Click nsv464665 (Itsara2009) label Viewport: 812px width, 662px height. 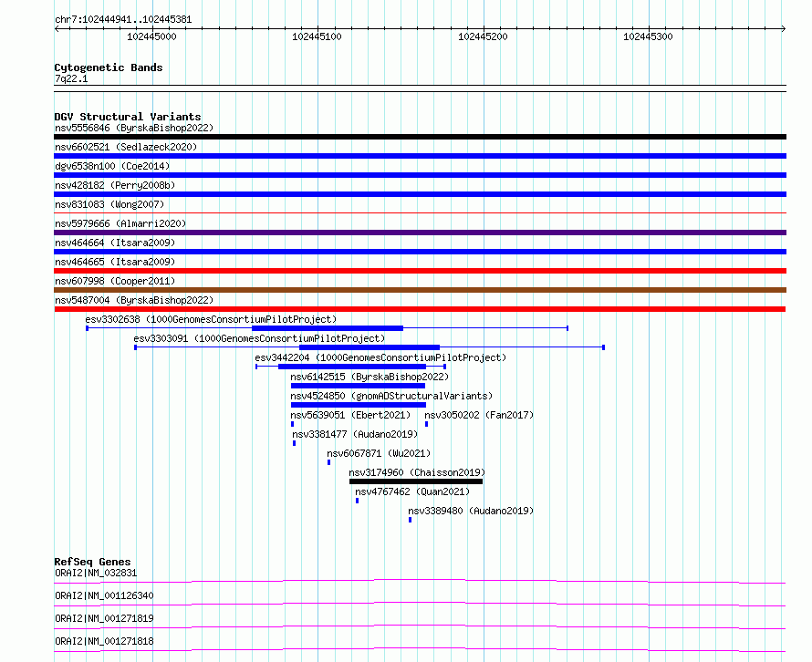click(x=115, y=262)
